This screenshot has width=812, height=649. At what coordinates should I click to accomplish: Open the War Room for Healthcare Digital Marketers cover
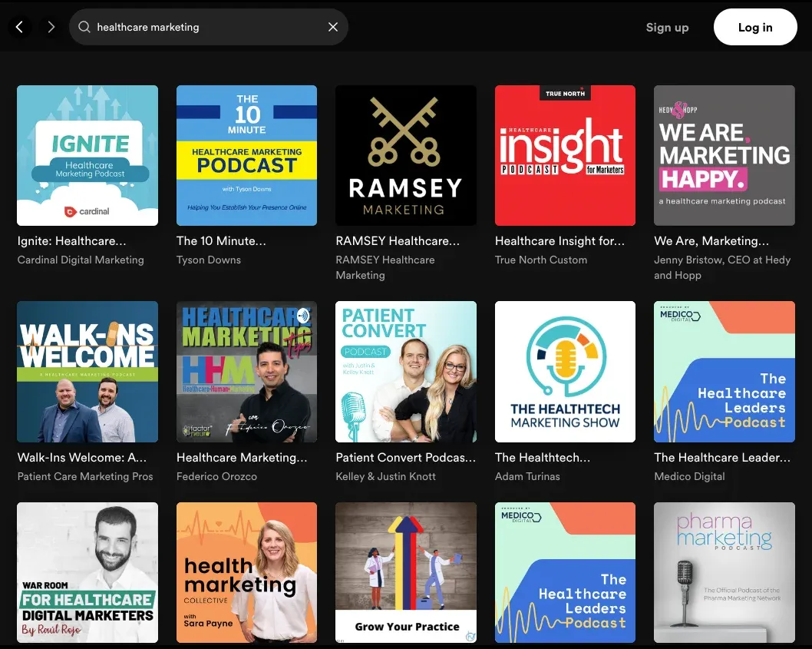pyautogui.click(x=87, y=572)
